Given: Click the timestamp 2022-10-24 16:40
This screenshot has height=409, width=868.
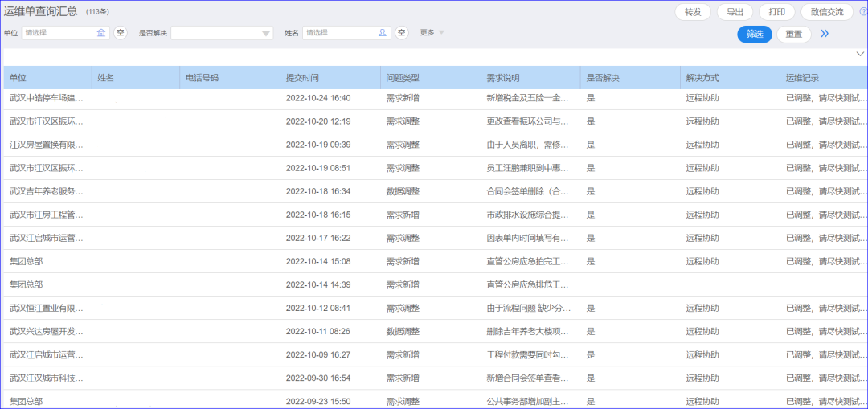Looking at the screenshot, I should click(x=318, y=98).
